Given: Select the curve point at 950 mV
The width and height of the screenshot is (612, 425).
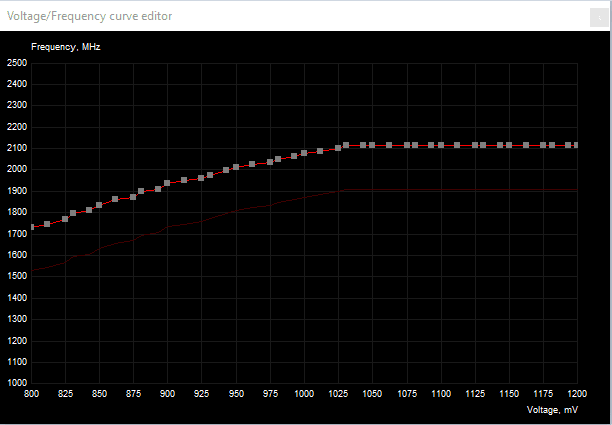Looking at the screenshot, I should (236, 167).
